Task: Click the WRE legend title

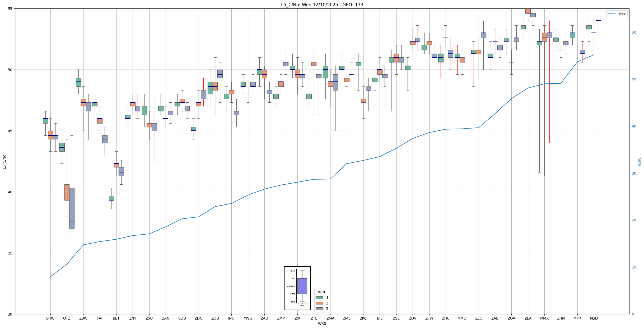Action: pos(322,292)
